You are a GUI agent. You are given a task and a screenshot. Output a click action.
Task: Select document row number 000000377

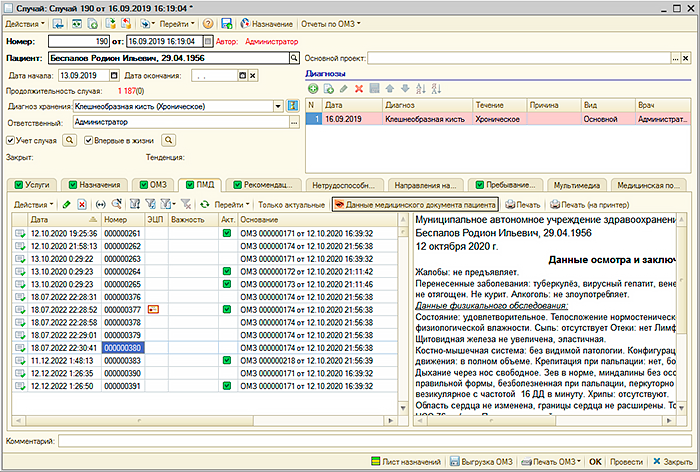click(x=122, y=310)
